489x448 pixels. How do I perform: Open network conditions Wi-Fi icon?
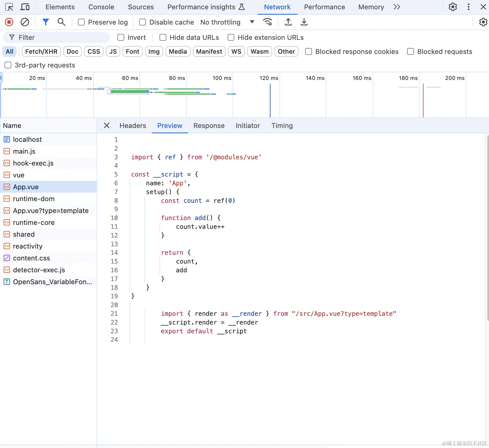pyautogui.click(x=267, y=22)
